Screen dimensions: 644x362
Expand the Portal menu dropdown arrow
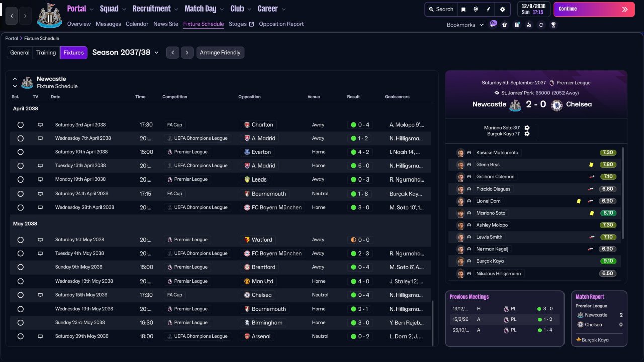[x=91, y=9]
